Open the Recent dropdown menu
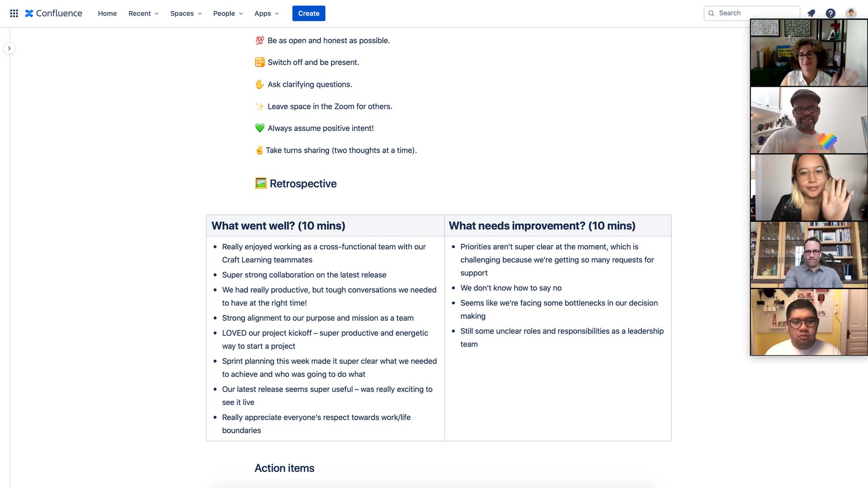 click(143, 13)
